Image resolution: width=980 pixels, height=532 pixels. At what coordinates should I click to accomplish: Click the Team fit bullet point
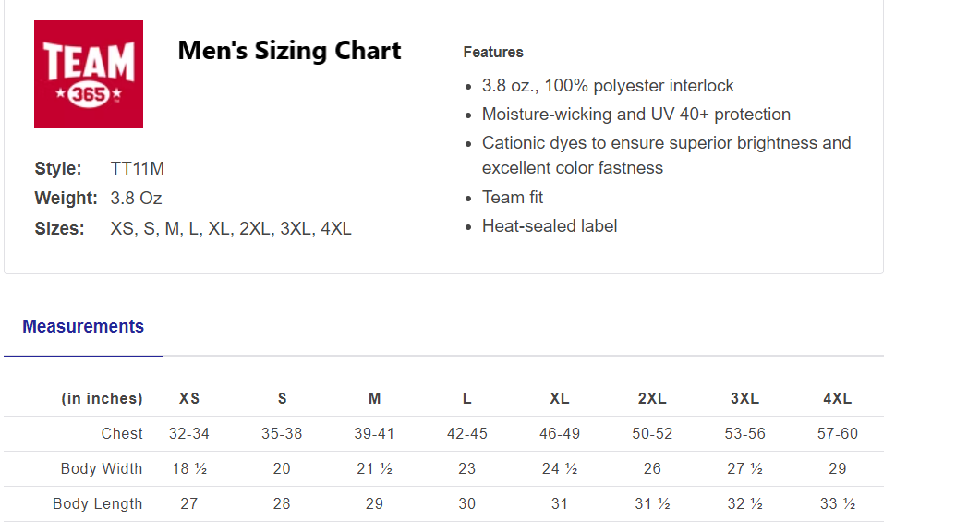coord(513,198)
